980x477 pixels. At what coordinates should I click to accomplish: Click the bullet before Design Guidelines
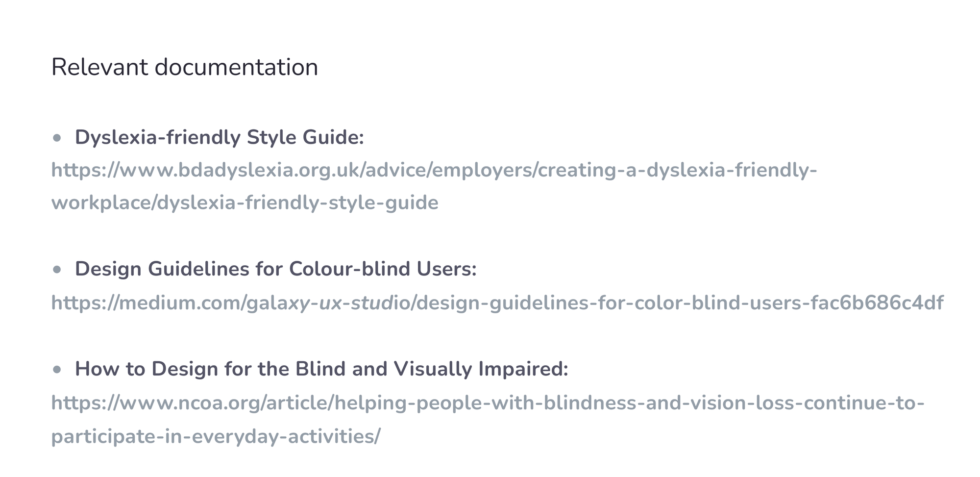(57, 269)
